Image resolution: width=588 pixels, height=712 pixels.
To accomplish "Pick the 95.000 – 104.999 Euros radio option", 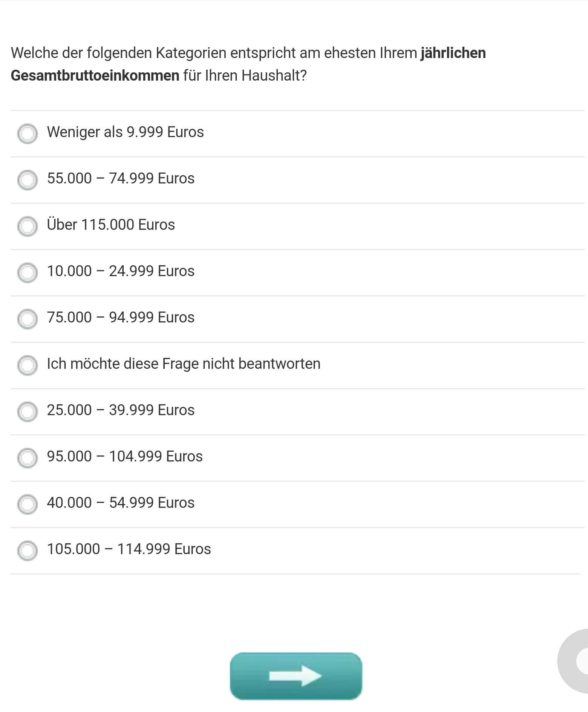I will pos(28,458).
